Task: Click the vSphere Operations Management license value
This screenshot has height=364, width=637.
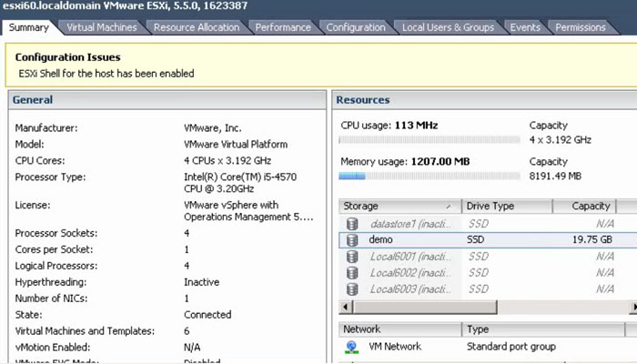Action: click(x=248, y=211)
